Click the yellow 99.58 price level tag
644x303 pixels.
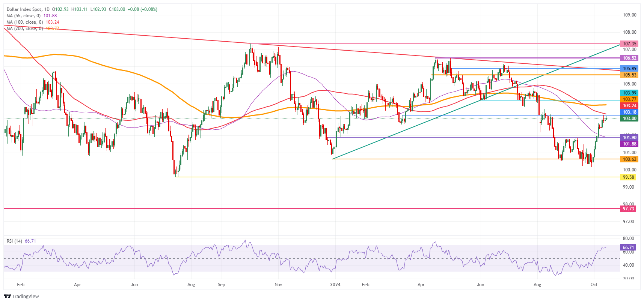[x=628, y=177]
